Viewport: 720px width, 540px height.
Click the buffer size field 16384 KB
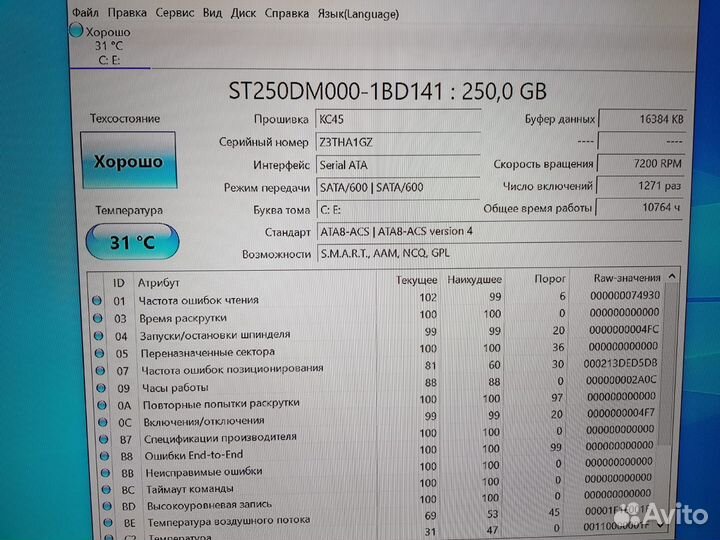tap(642, 119)
